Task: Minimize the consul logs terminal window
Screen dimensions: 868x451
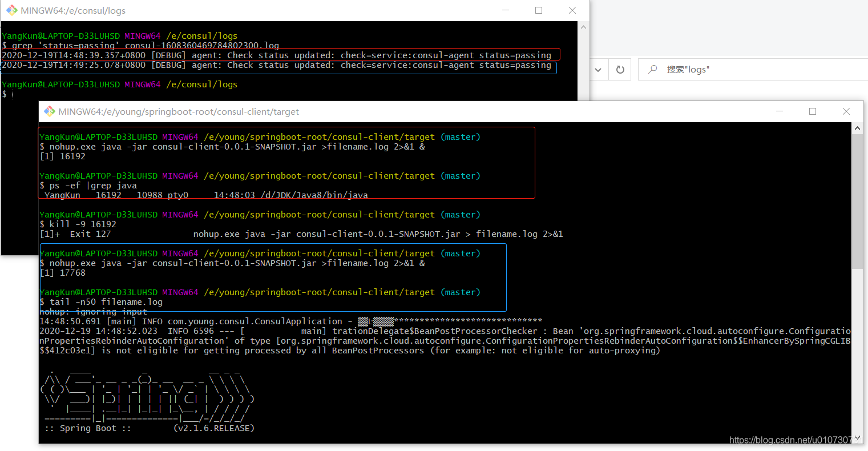Action: (505, 10)
